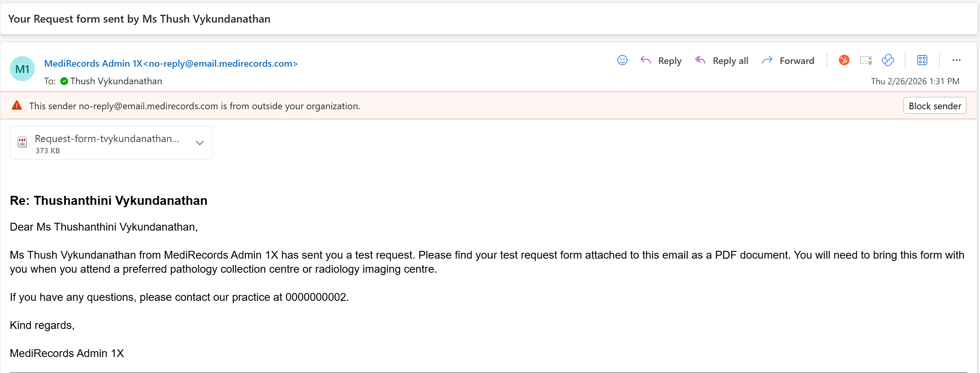
Task: Expand the attachment options chevron
Action: click(200, 143)
